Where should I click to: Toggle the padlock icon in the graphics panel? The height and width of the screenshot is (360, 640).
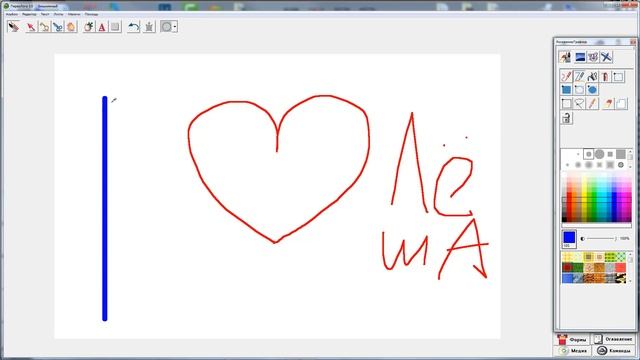tap(566, 118)
